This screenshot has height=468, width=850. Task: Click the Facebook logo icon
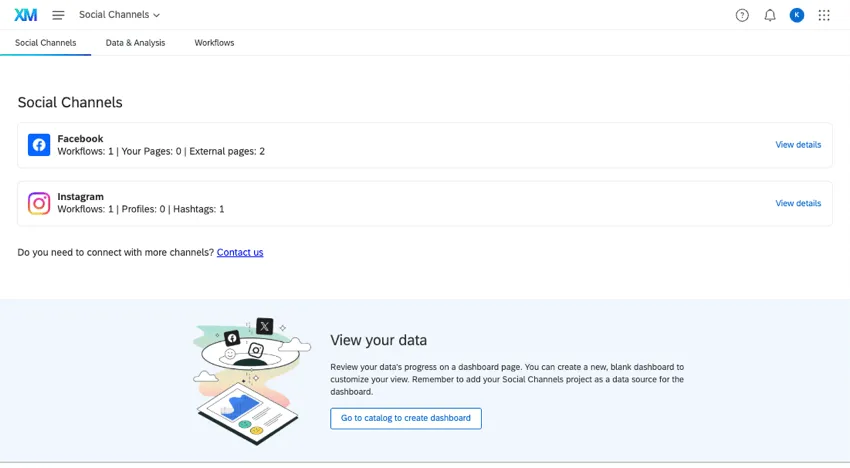pos(39,145)
